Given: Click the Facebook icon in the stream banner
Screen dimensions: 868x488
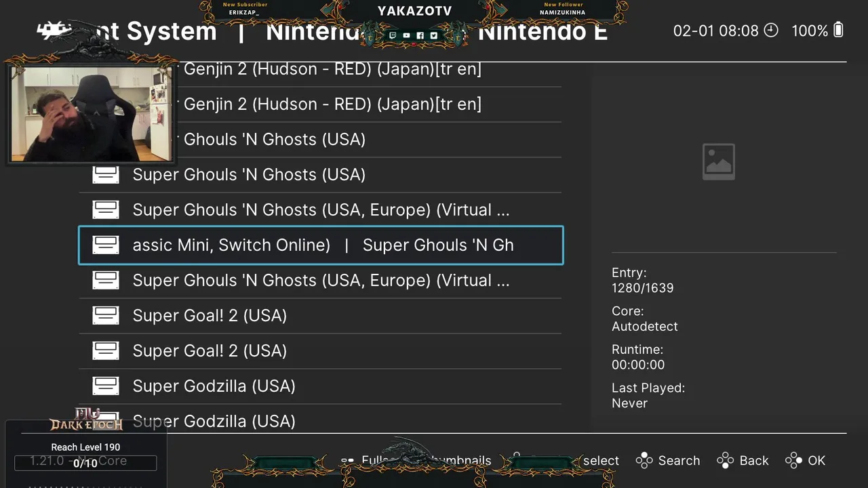Looking at the screenshot, I should 420,35.
